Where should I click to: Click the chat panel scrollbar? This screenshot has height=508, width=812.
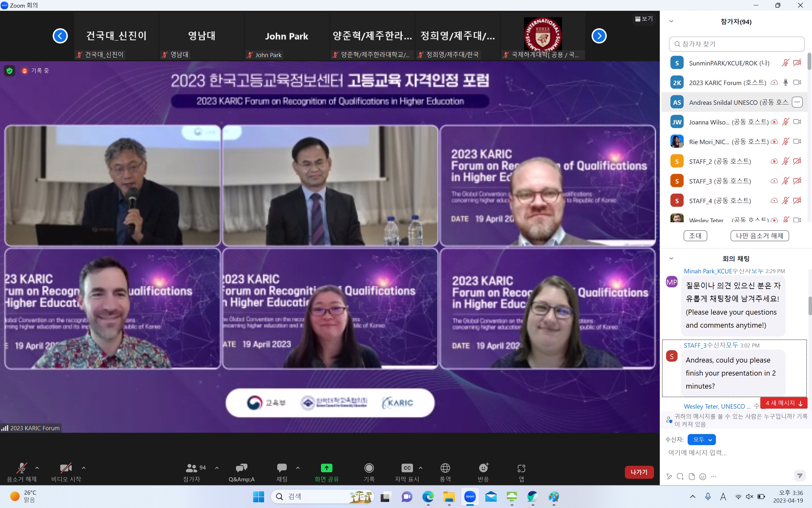809,306
